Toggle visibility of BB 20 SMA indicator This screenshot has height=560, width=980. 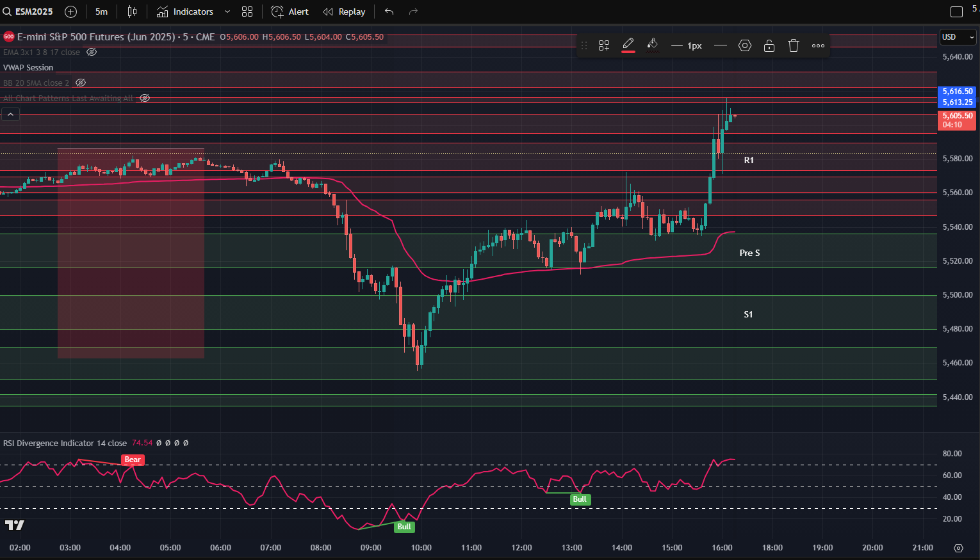(x=81, y=83)
